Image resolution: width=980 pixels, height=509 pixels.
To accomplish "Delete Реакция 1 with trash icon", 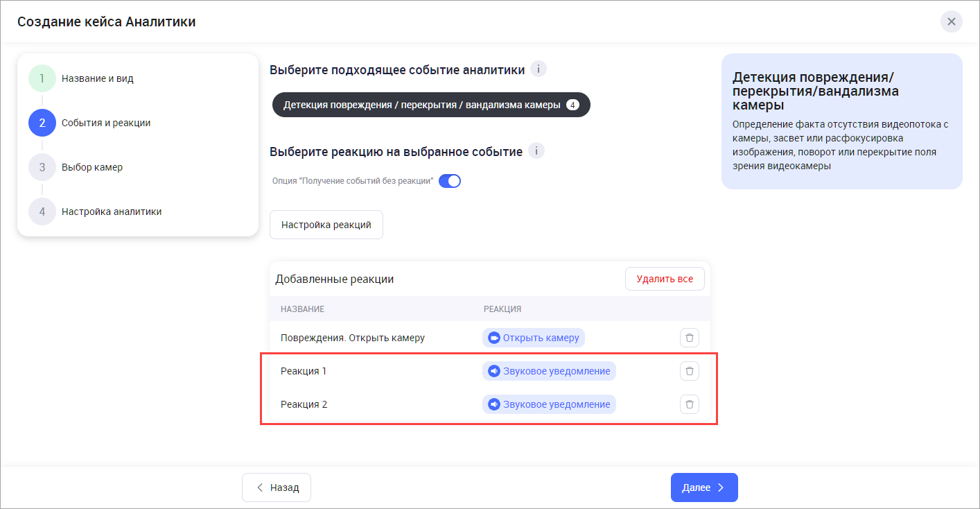I will [x=689, y=371].
